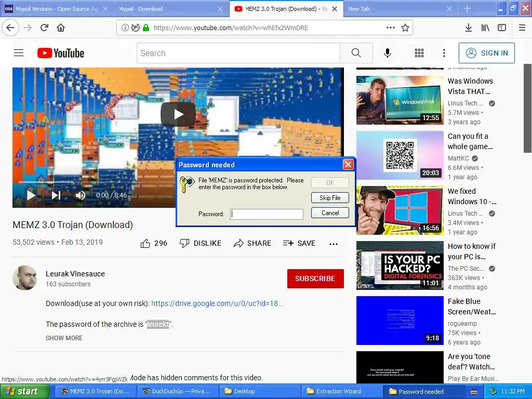This screenshot has width=532, height=399.
Task: Click Skip File in Password needed dialog
Action: [330, 198]
